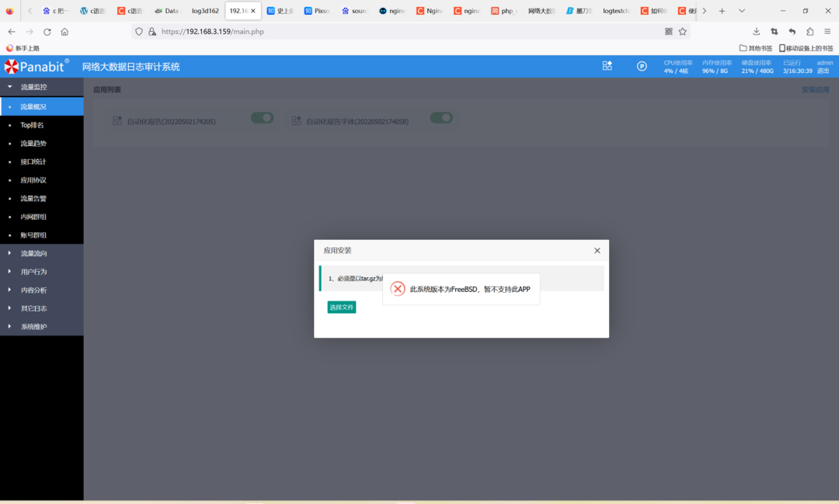Select 流量告警 in the sidebar

42,198
